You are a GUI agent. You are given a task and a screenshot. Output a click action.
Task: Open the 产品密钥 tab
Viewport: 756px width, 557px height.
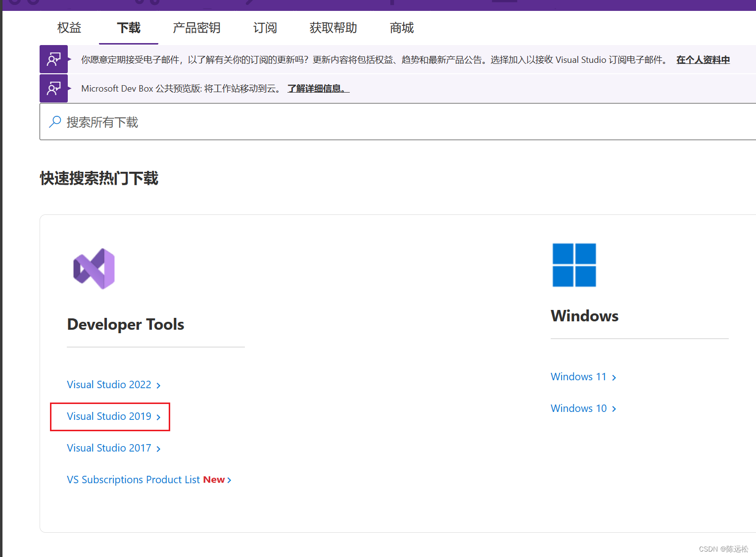(196, 28)
